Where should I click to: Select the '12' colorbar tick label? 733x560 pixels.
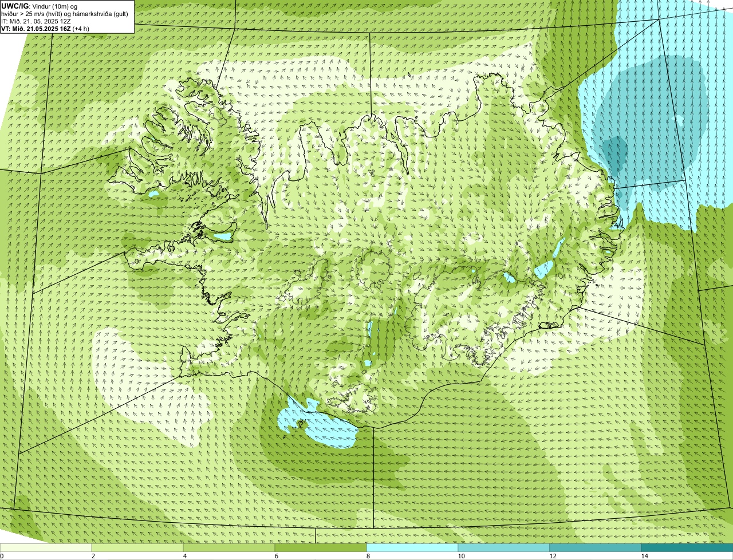[553, 556]
